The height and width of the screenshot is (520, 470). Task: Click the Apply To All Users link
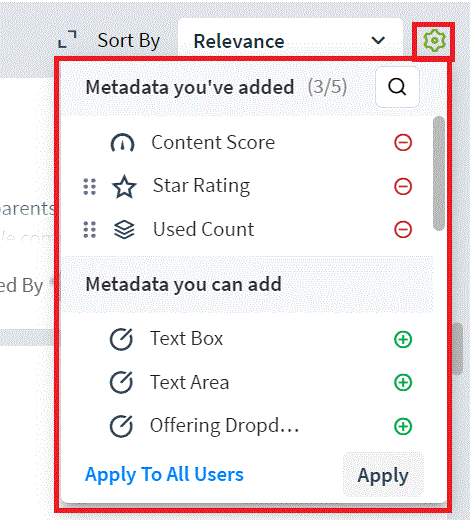tap(164, 474)
